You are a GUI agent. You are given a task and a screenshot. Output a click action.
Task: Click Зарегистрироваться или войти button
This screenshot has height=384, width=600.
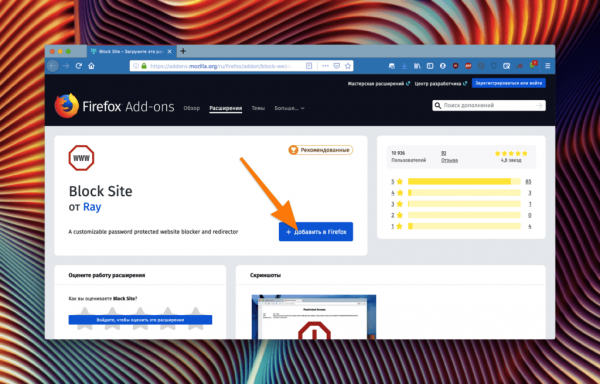coord(509,83)
